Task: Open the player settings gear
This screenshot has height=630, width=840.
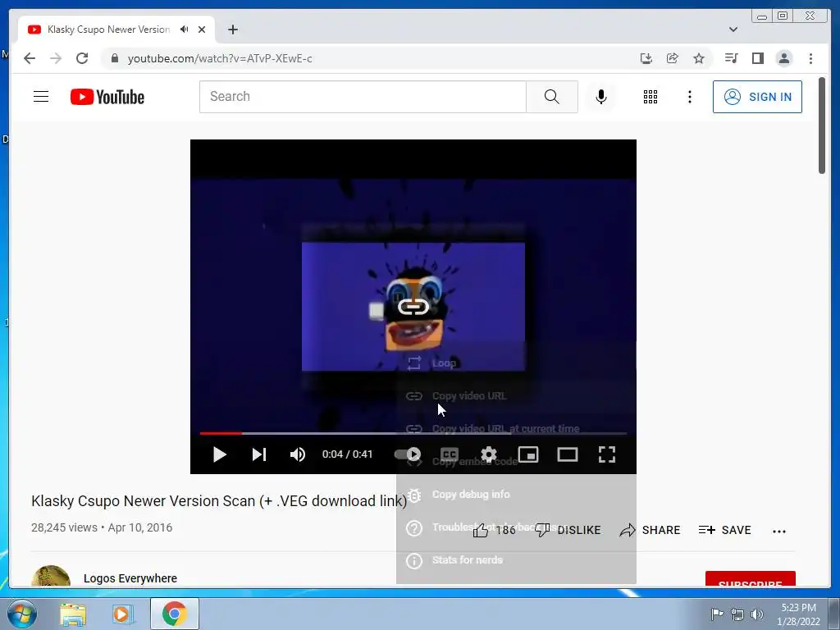Action: click(489, 454)
